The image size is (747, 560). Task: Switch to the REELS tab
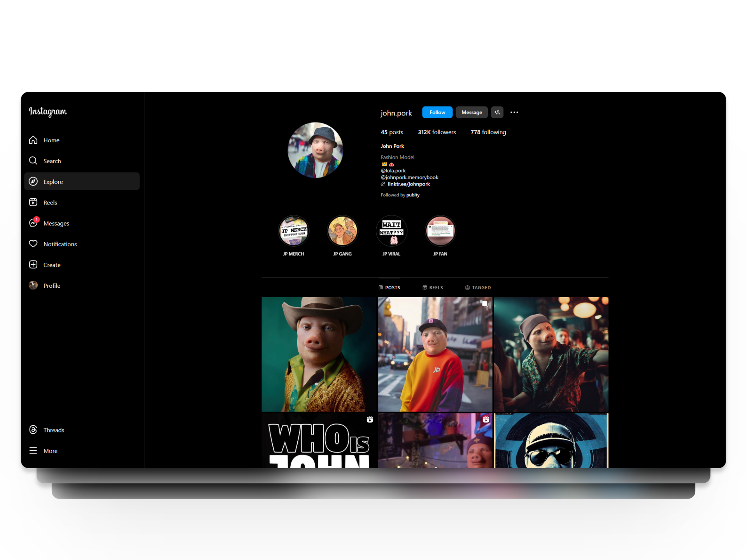click(433, 287)
